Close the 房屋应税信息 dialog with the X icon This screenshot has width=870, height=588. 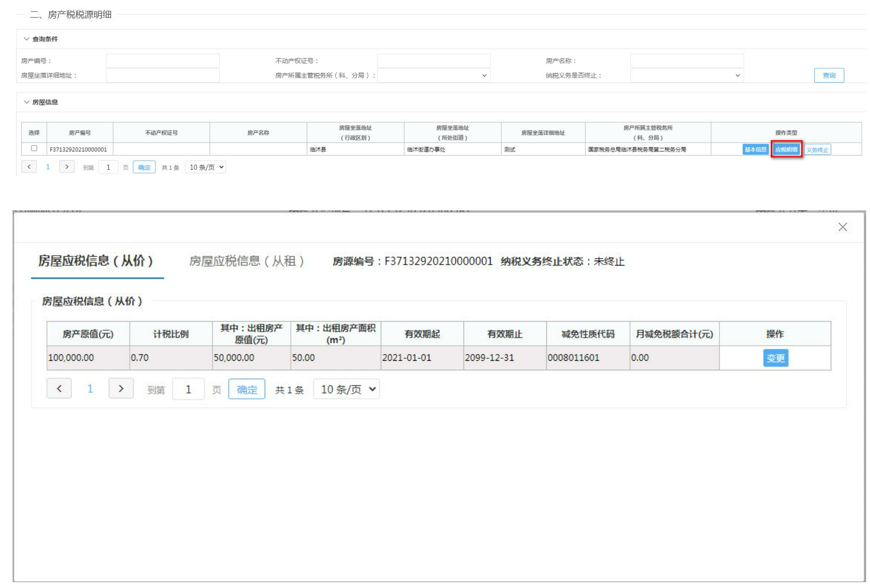tap(842, 227)
